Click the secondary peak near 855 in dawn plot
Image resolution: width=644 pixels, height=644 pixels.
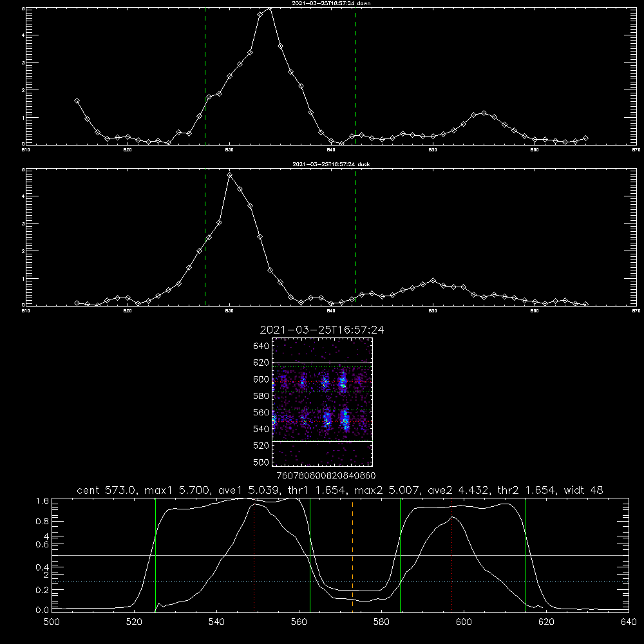[484, 113]
